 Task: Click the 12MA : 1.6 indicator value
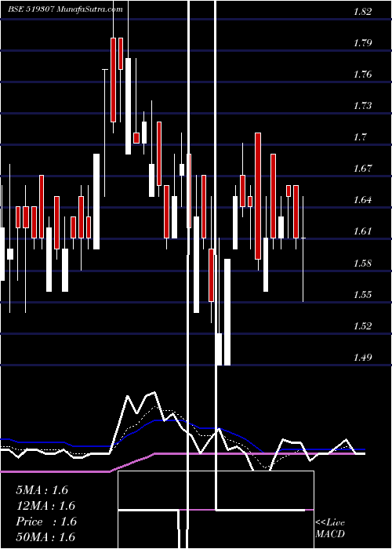[x=45, y=506]
